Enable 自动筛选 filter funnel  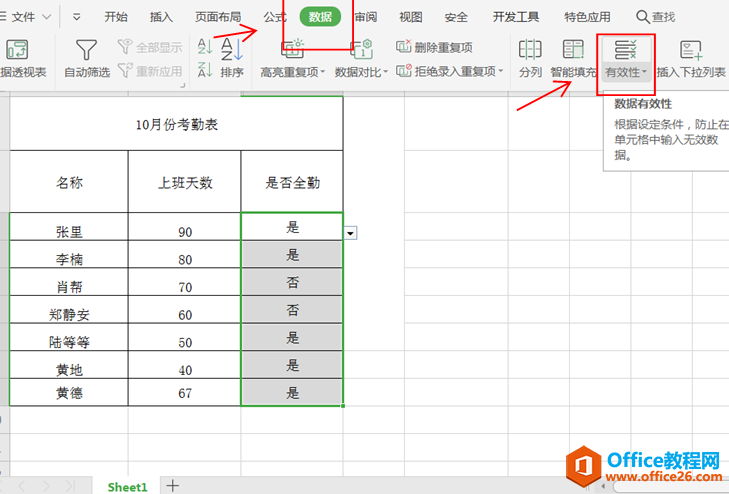(86, 58)
